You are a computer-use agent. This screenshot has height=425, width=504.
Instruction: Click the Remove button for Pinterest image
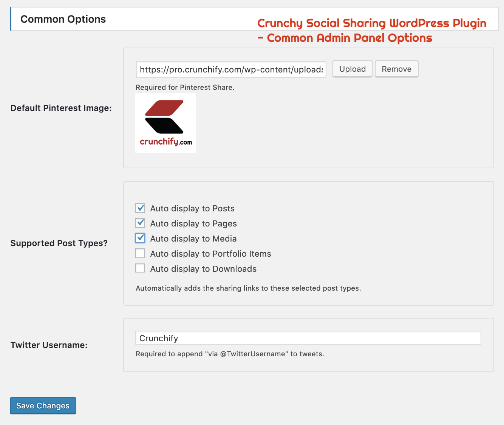tap(396, 69)
